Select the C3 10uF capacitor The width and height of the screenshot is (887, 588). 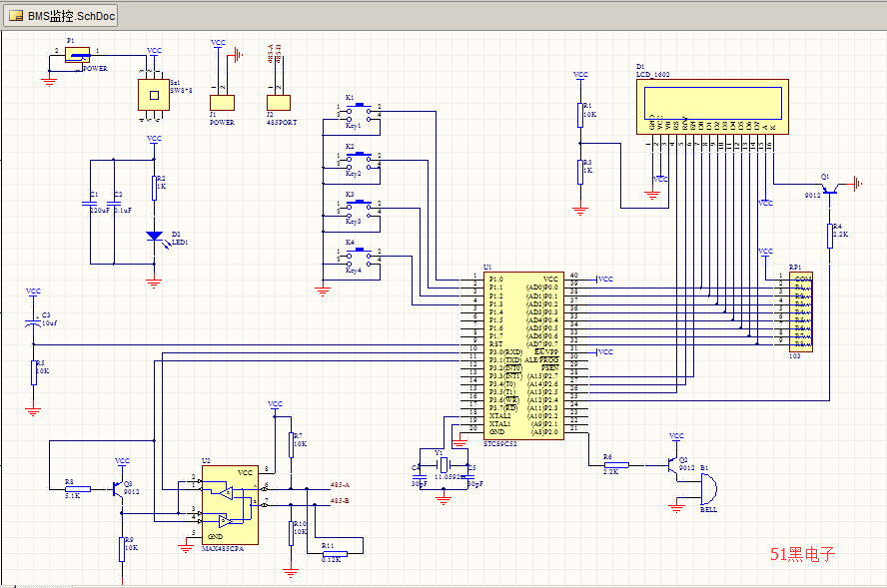[x=33, y=324]
